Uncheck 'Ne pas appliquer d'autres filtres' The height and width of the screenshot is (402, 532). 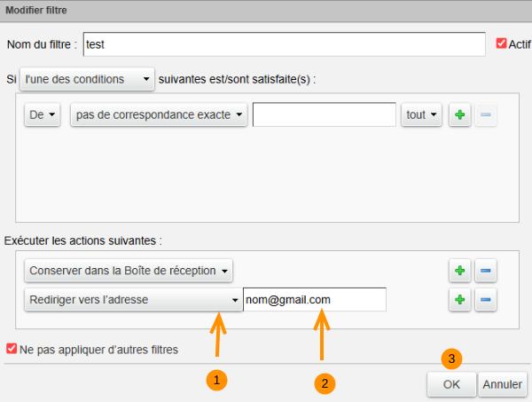pyautogui.click(x=12, y=350)
